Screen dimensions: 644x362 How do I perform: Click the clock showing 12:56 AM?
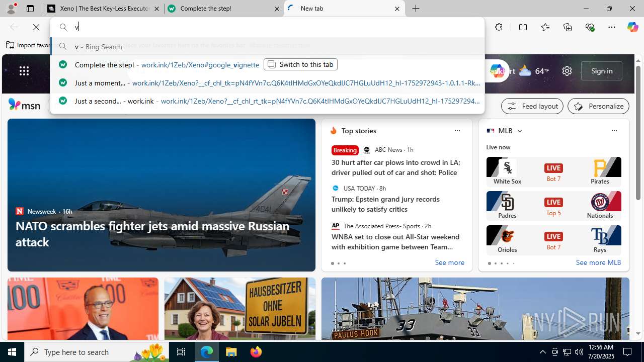coord(600,347)
